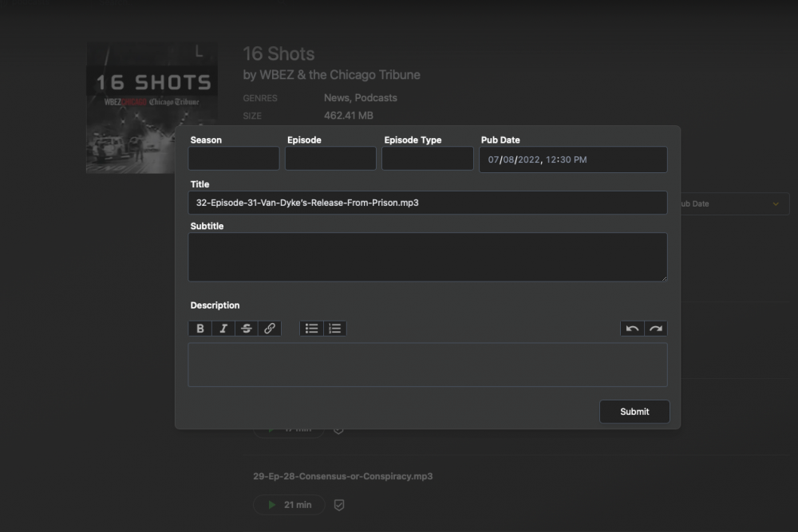
Task: Play the 21 min Consensus-or-Conspiracy episode
Action: (289, 505)
